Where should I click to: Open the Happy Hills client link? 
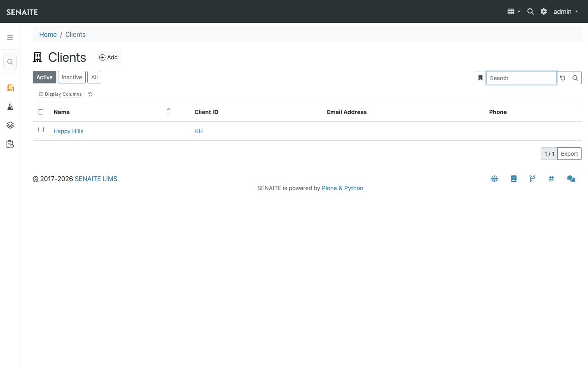pos(68,131)
